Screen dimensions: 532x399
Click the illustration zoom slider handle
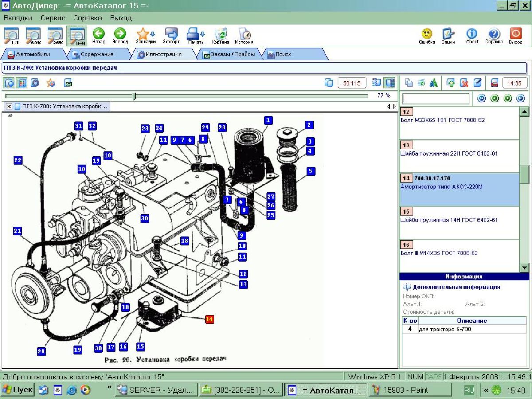[134, 96]
